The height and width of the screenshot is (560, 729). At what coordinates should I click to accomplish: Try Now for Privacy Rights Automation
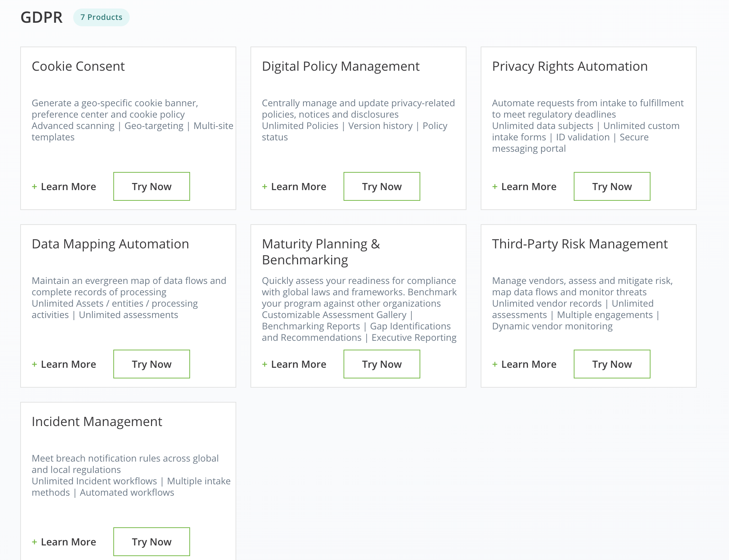612,187
